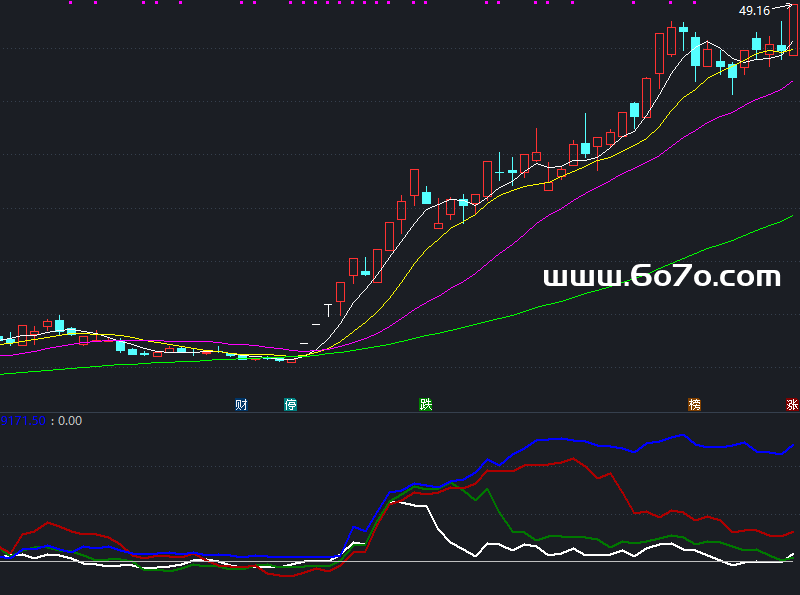The image size is (800, 595).
Task: Click the orange 榜 ranking marker
Action: pos(694,405)
